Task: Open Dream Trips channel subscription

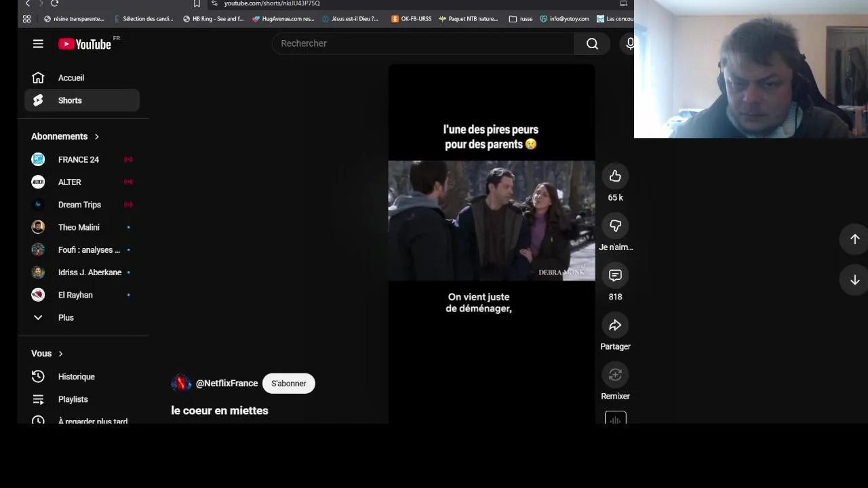Action: tap(82, 205)
